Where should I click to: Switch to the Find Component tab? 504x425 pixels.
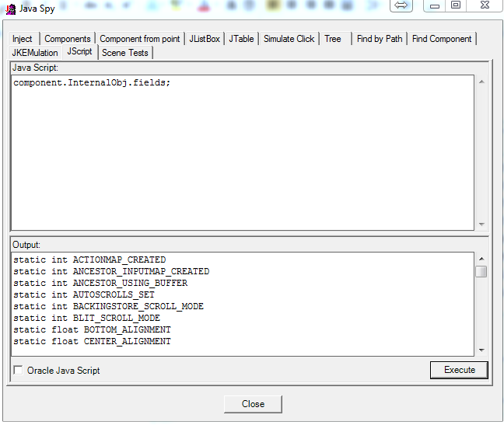pos(442,39)
